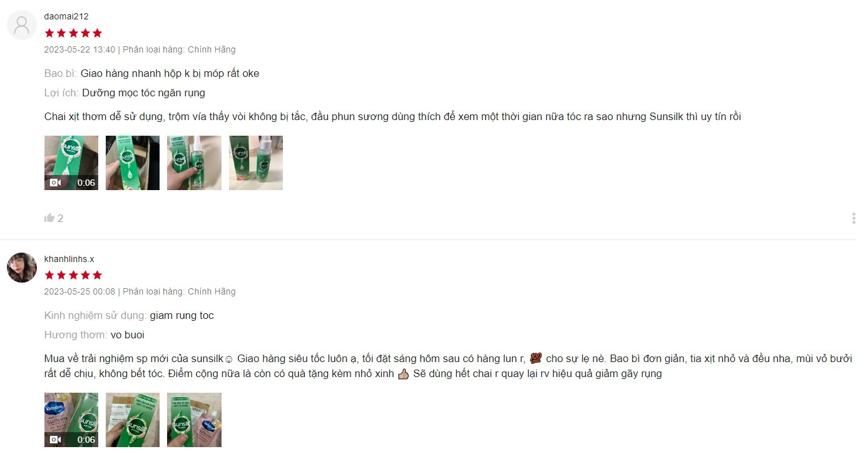Click the video camera icon on khanhlinhs.x's first thumbnail
The image size is (868, 454).
click(56, 440)
